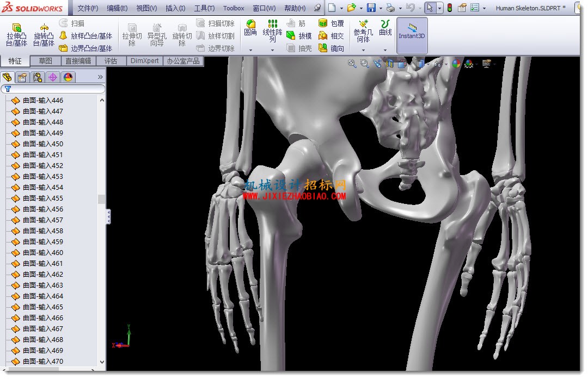The width and height of the screenshot is (588, 379).
Task: Toggle Instant3D mode
Action: click(412, 35)
